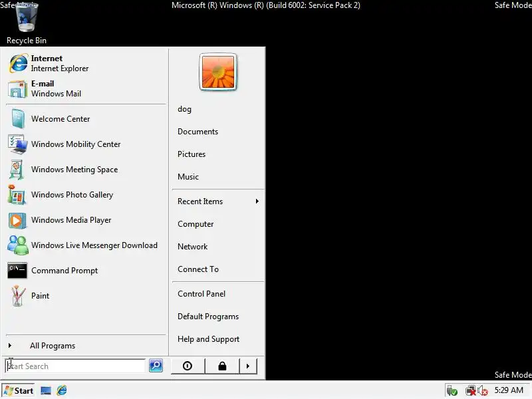This screenshot has height=399, width=532.
Task: Click the Show Desktop quick launch icon
Action: click(46, 391)
